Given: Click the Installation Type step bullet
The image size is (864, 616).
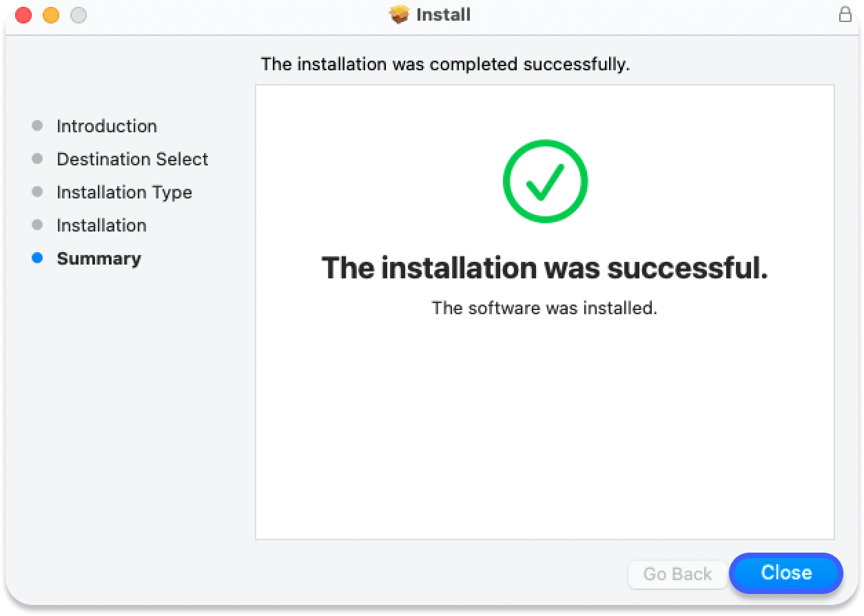Looking at the screenshot, I should [37, 192].
